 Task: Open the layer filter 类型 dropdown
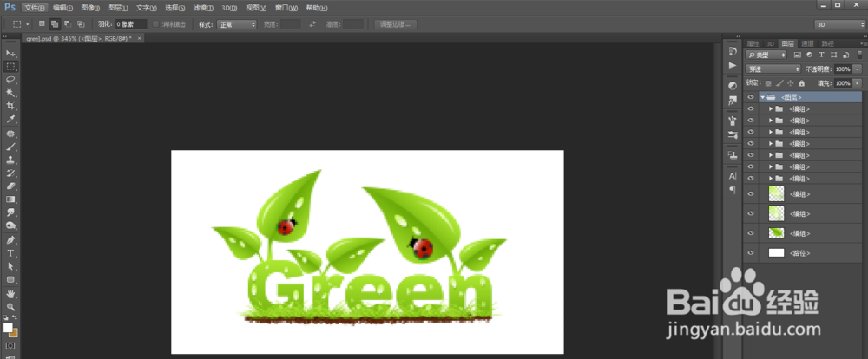point(766,55)
